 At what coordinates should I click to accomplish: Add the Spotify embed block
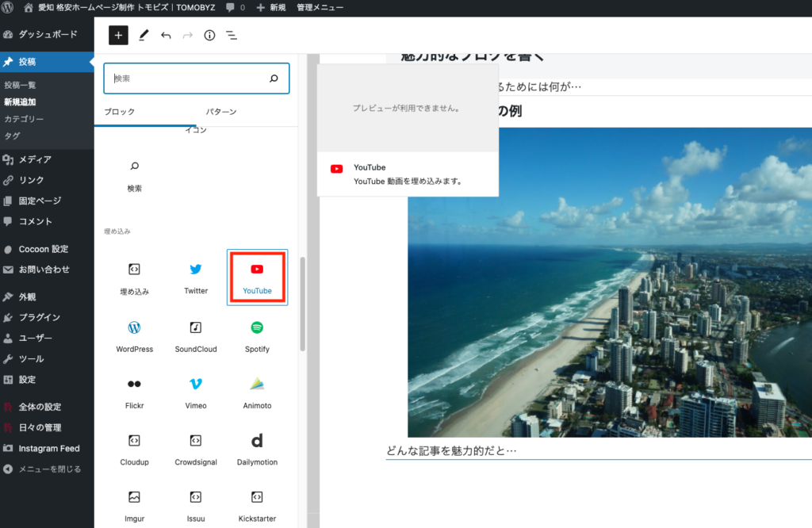point(257,335)
